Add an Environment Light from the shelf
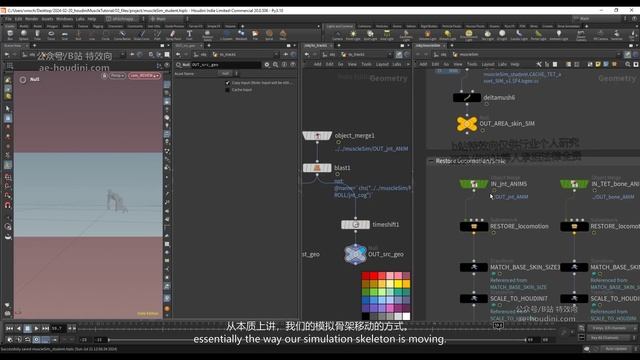Viewport: 640px width, 360px height. coord(469,35)
